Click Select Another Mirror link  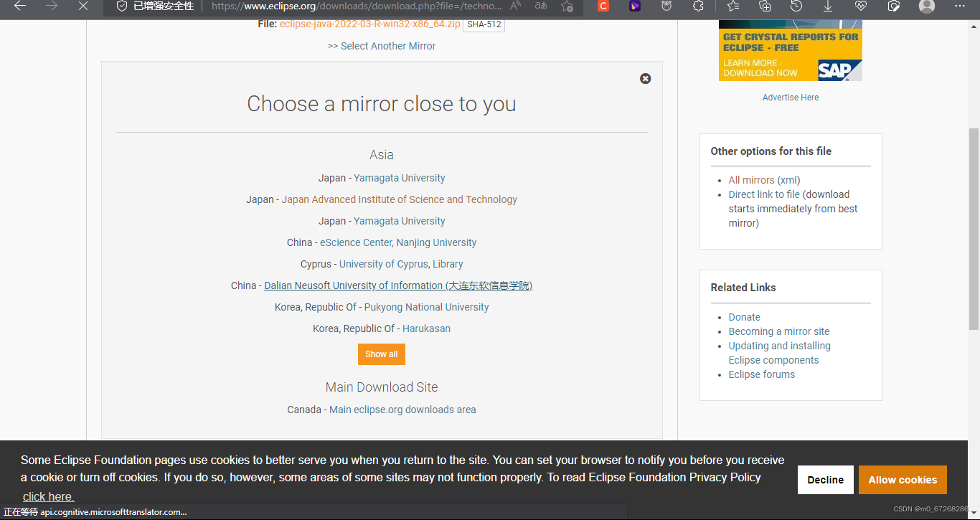point(382,46)
